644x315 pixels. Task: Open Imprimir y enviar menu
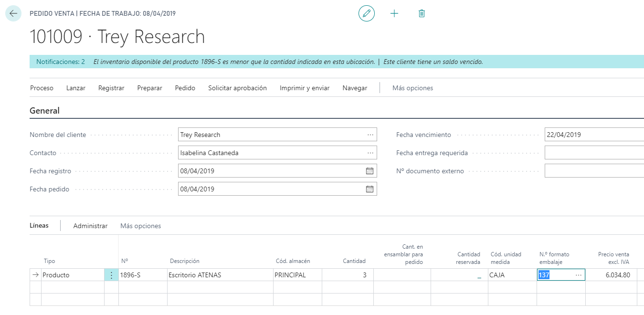(305, 88)
